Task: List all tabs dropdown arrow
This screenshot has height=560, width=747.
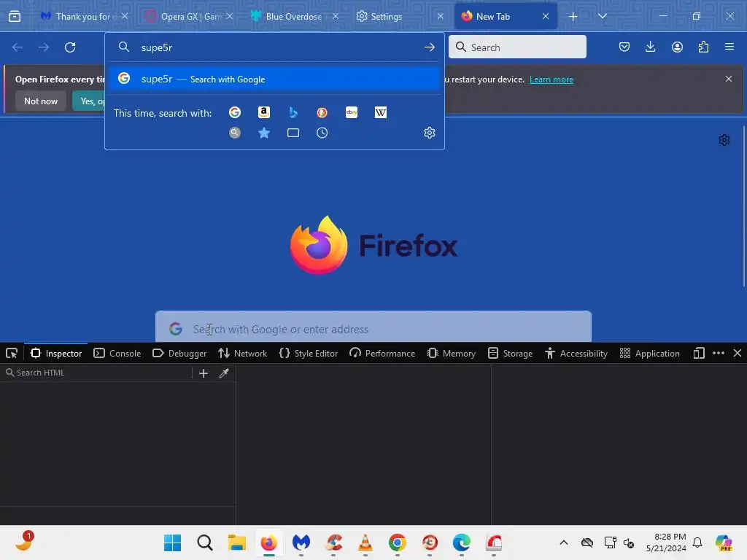Action: pyautogui.click(x=602, y=17)
